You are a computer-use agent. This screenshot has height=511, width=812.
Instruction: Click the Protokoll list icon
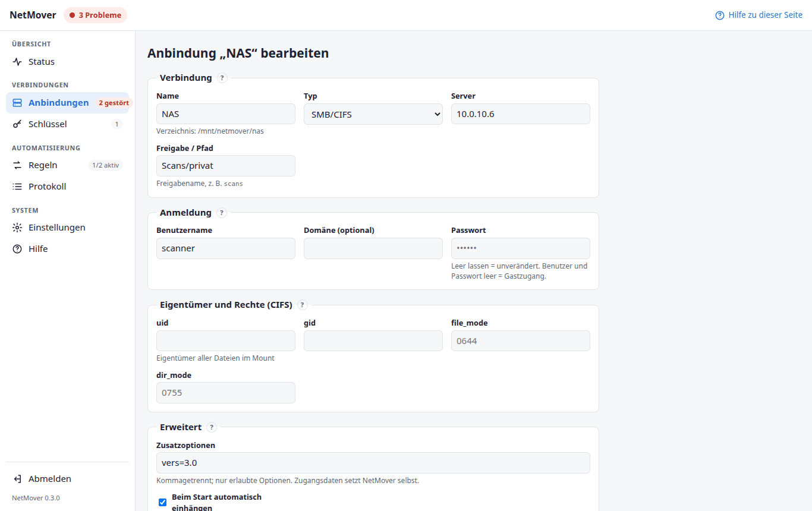tap(17, 187)
